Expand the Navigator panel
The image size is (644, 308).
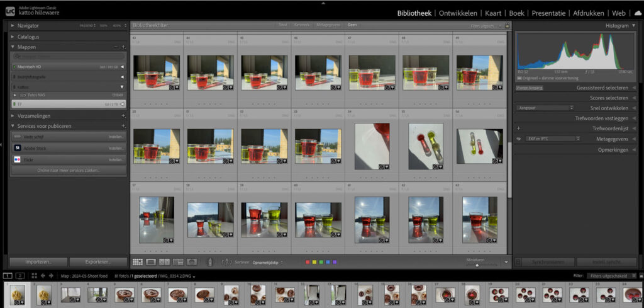(13, 25)
